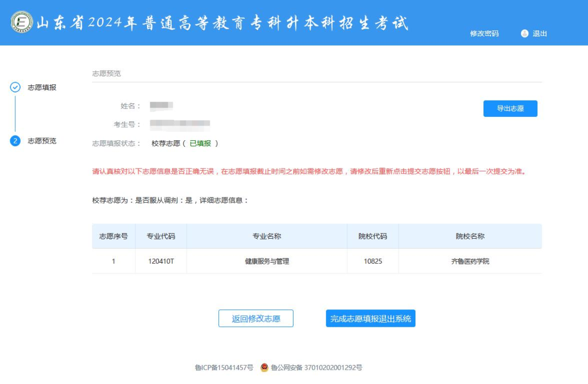Viewport: 588px width, 384px height.
Task: Select the 志愿预览 step label
Action: pyautogui.click(x=42, y=141)
